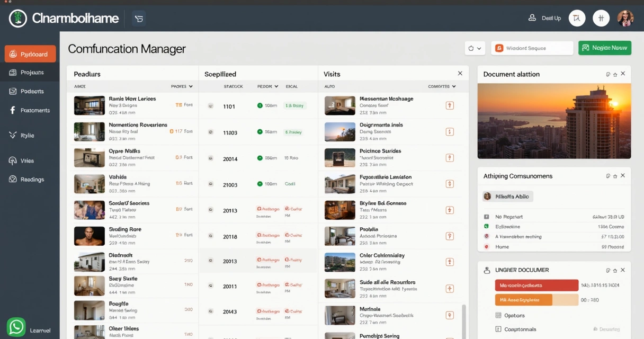Screen dimensions: 644x339
Task: Open the Nomettiong Roveriens listing
Action: [x=132, y=131]
